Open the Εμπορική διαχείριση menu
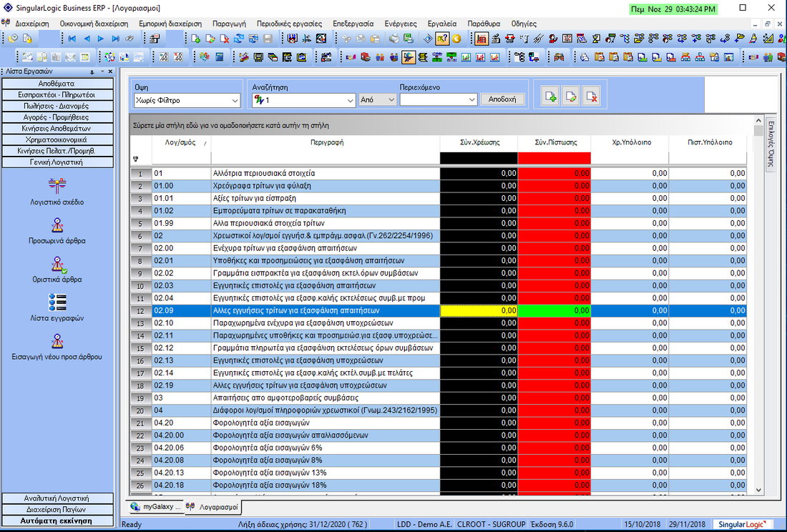This screenshot has height=532, width=787. 170,24
